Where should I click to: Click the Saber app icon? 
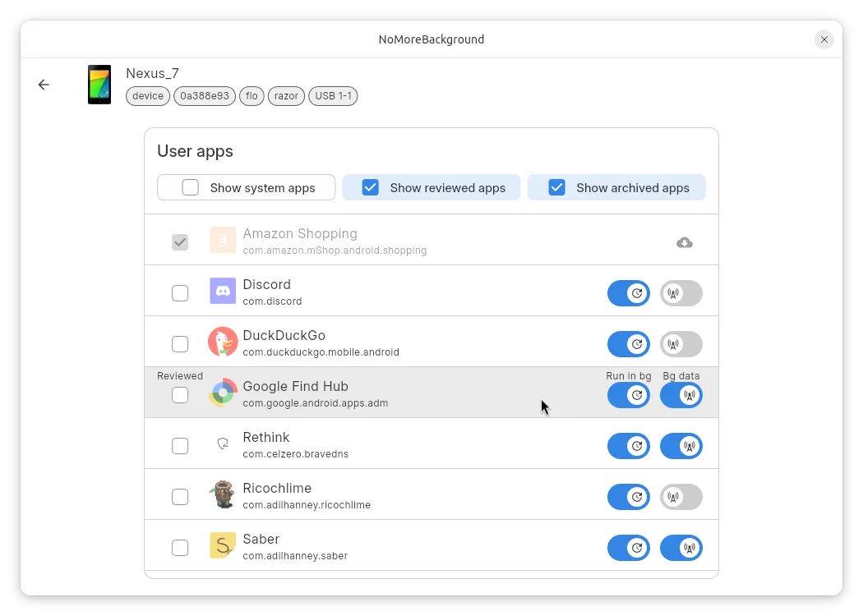coord(223,546)
